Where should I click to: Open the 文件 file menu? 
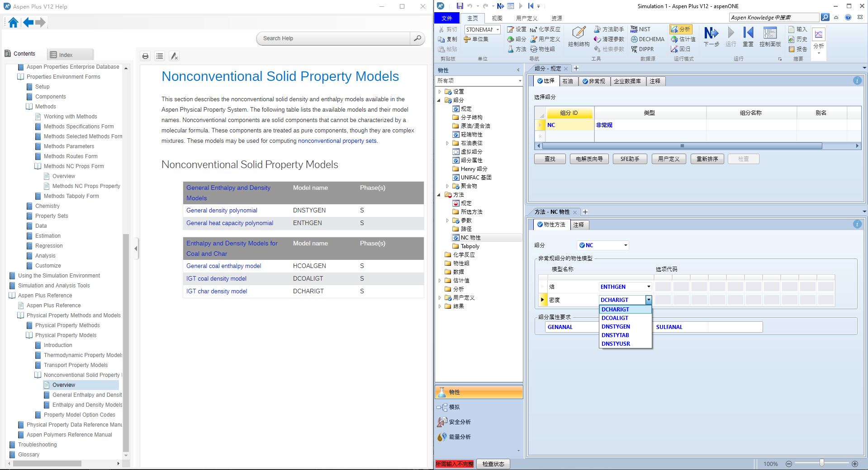pos(447,18)
